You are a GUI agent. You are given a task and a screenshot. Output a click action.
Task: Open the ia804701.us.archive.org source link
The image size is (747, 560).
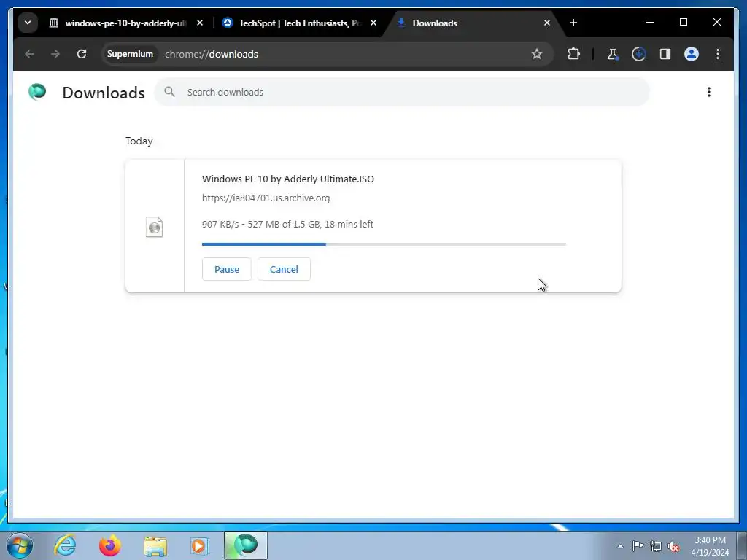pyautogui.click(x=266, y=198)
